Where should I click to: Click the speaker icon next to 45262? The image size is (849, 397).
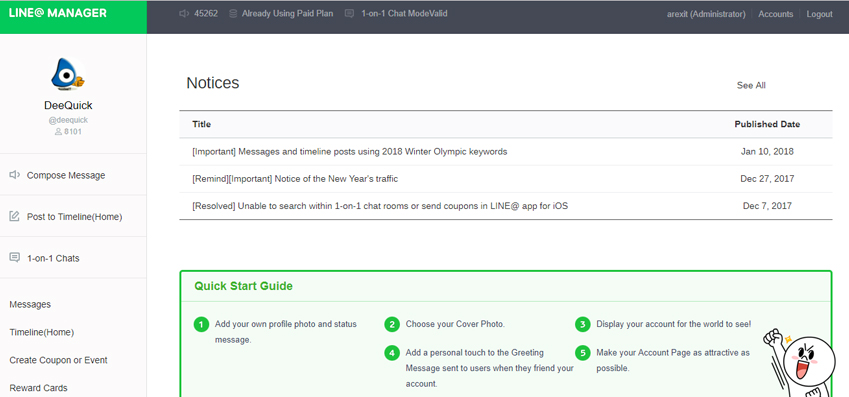(184, 14)
